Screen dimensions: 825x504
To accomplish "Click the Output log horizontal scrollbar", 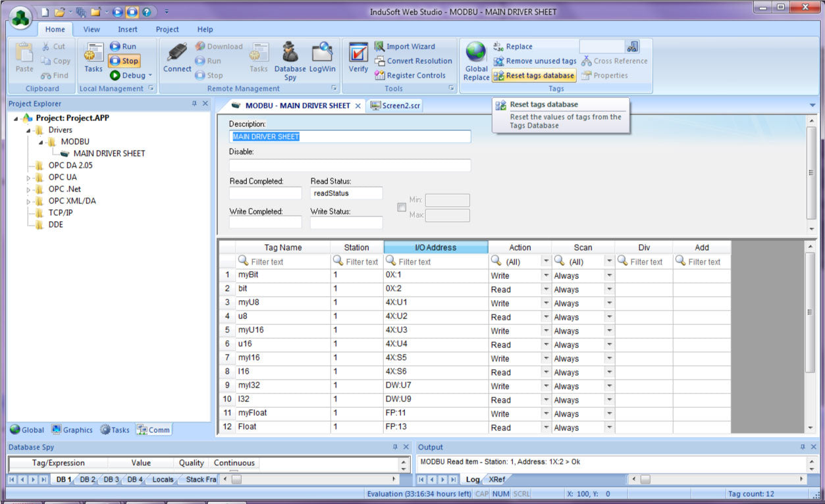I will click(x=718, y=480).
